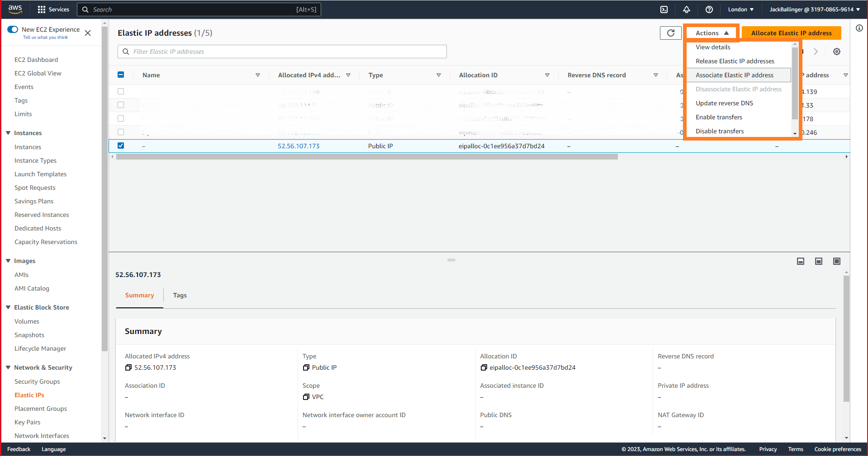Check the second Elastic IP row
The image size is (868, 456).
click(121, 105)
